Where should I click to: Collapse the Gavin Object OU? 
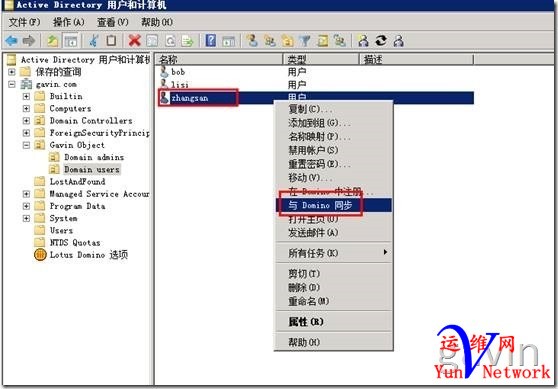pyautogui.click(x=26, y=145)
